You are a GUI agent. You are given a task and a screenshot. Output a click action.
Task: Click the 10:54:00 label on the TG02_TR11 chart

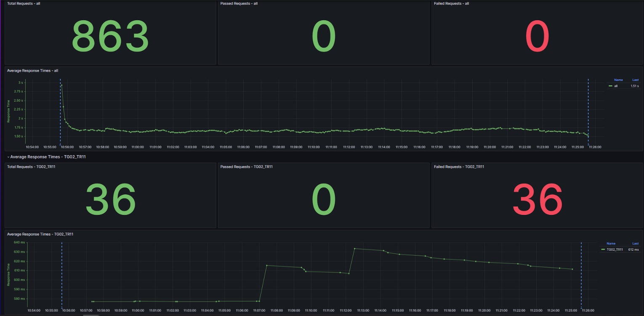(34, 311)
